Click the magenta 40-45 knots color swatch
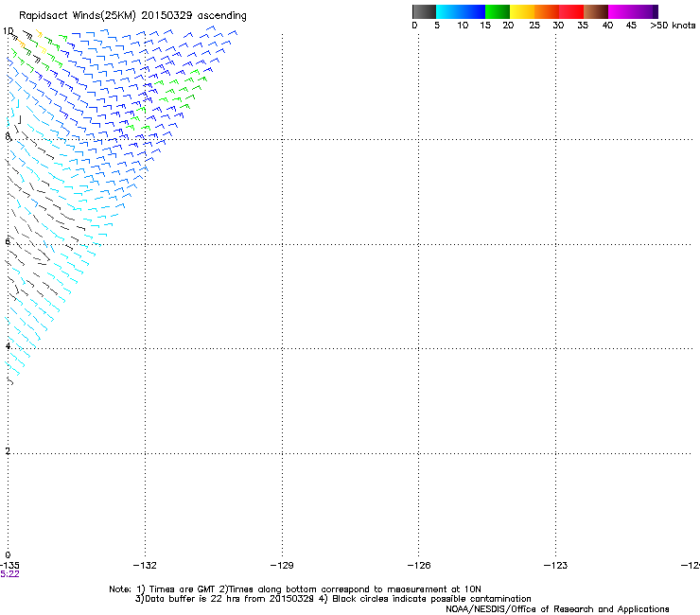Screen dimensions: 700x615 621,11
